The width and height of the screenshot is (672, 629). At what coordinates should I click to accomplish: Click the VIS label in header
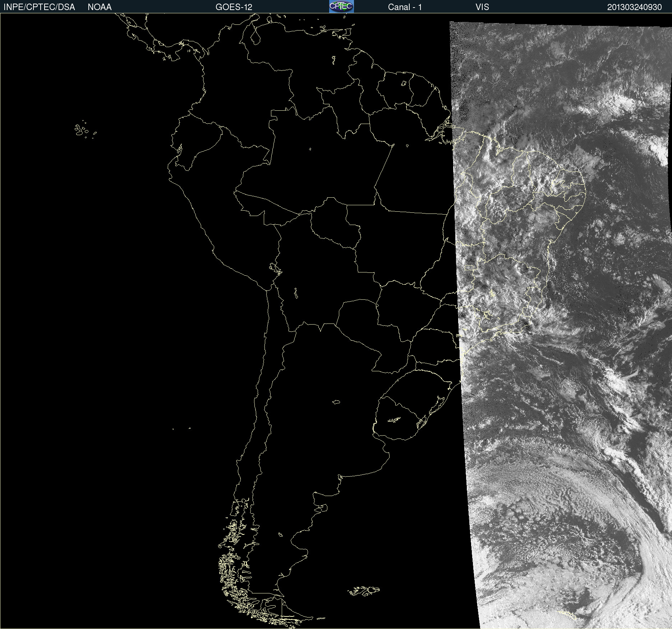[x=482, y=7]
